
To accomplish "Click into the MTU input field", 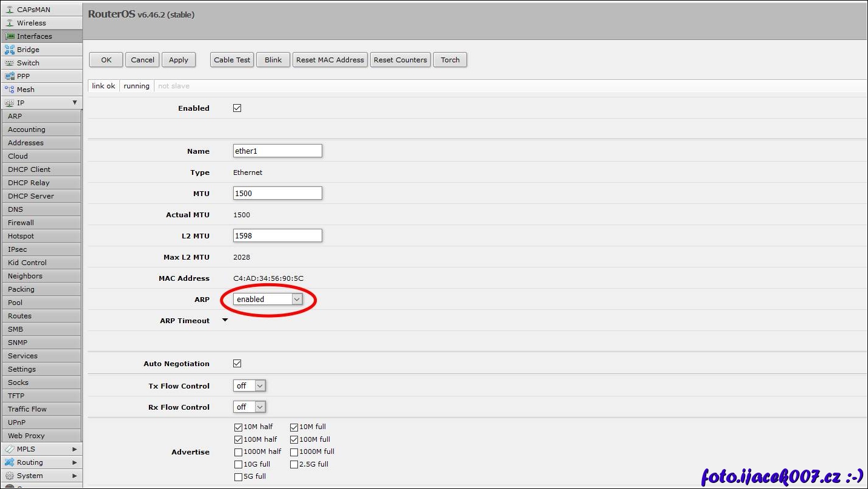I will (x=277, y=194).
